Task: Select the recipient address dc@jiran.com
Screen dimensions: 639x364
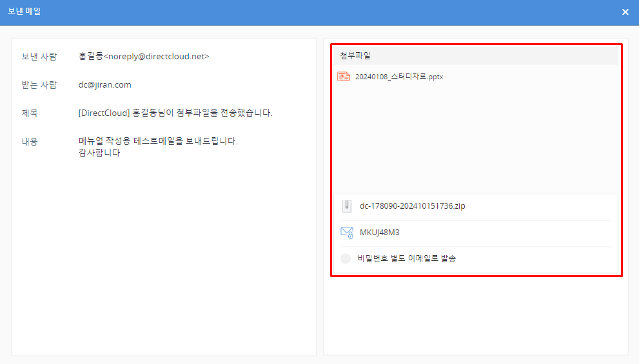Action: point(104,85)
